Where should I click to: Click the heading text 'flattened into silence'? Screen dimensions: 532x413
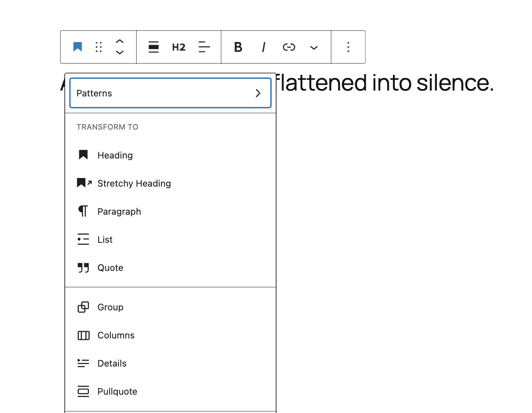point(384,83)
